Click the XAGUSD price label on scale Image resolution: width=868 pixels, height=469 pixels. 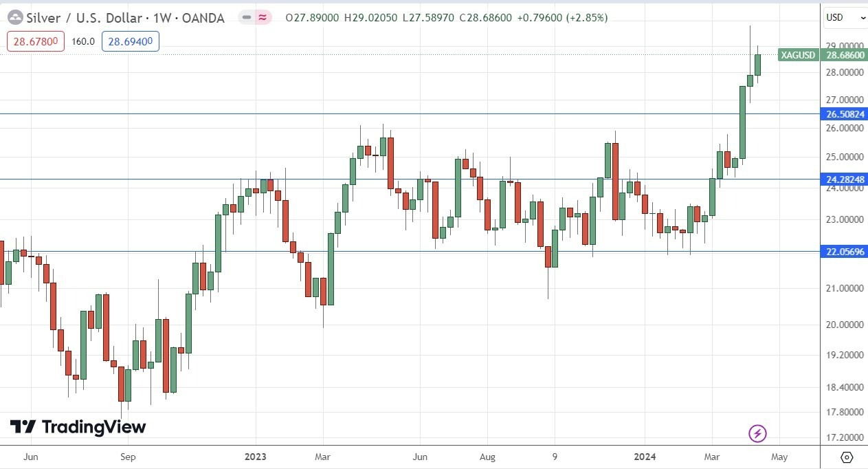click(797, 55)
